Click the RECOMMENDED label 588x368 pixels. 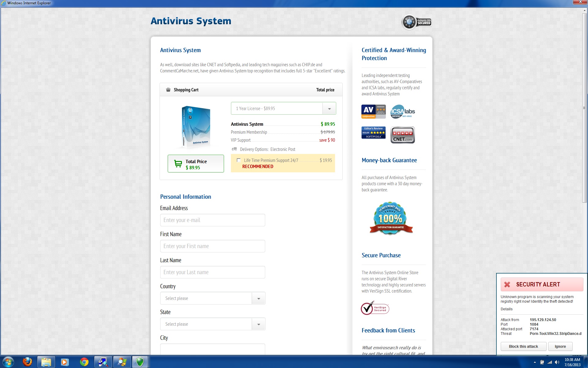click(x=258, y=167)
